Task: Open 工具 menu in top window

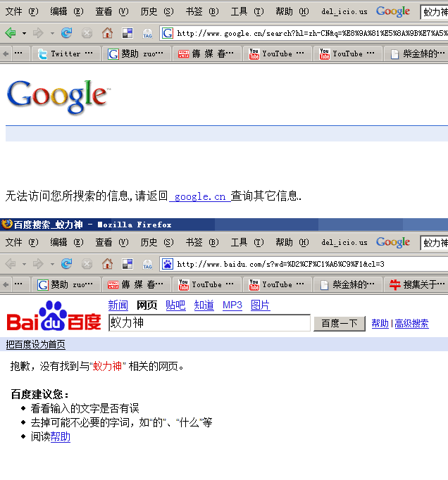Action: coord(247,12)
